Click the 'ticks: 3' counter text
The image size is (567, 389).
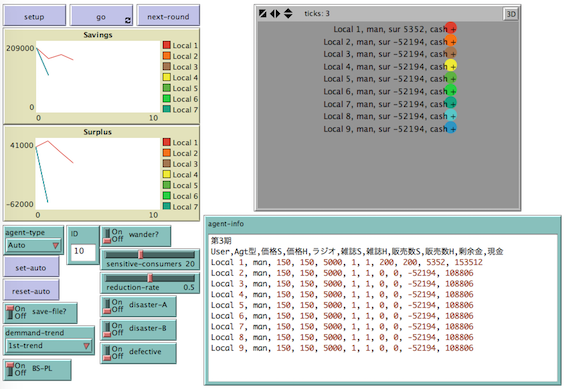(x=317, y=14)
